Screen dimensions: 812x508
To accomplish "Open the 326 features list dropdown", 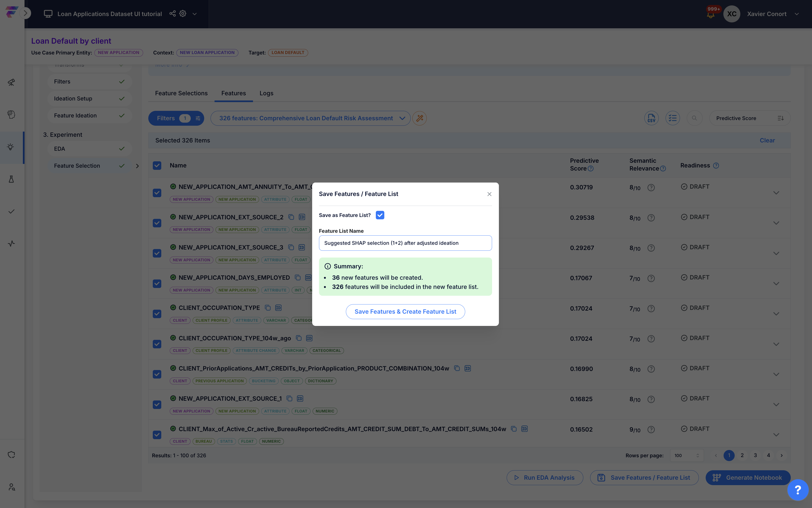I will coord(310,118).
